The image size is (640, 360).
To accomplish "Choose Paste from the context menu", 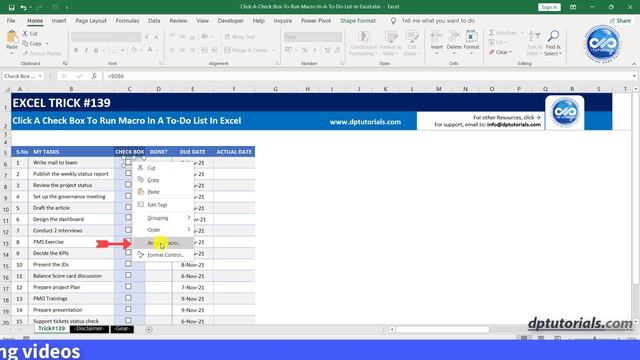I will (x=164, y=192).
